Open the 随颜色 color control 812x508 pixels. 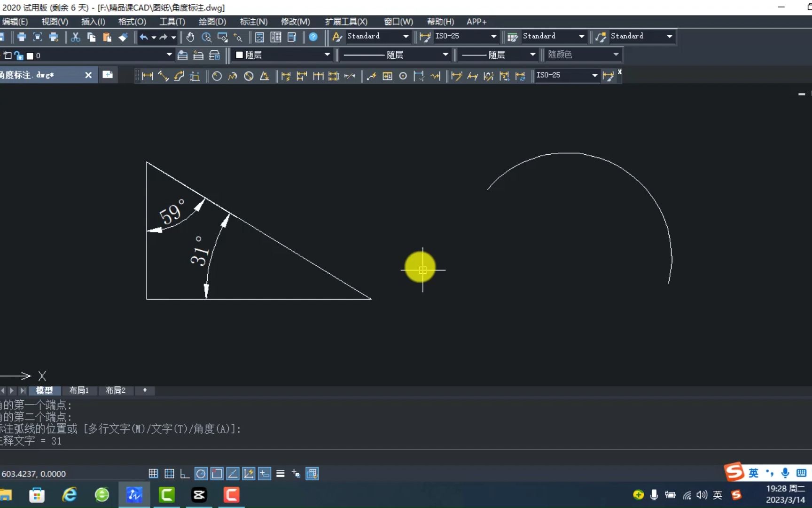coord(583,55)
